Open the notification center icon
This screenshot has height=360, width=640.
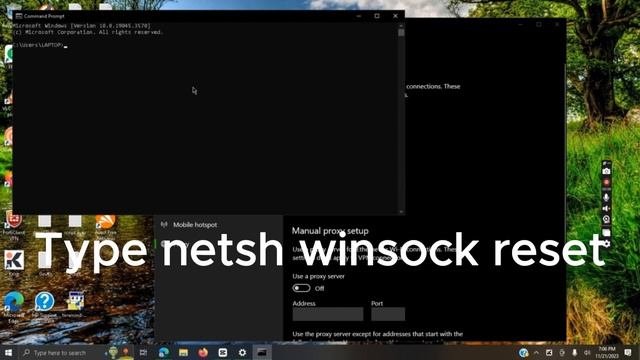coord(628,353)
